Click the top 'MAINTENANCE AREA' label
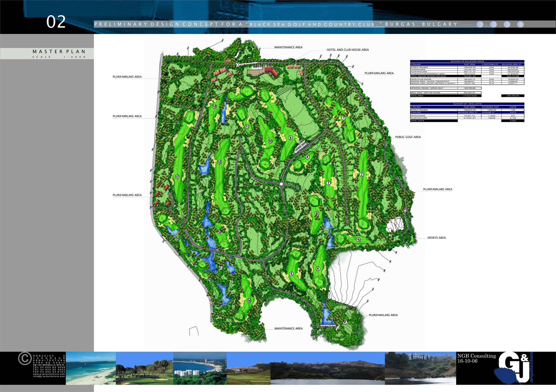The height and width of the screenshot is (392, 556). 288,47
